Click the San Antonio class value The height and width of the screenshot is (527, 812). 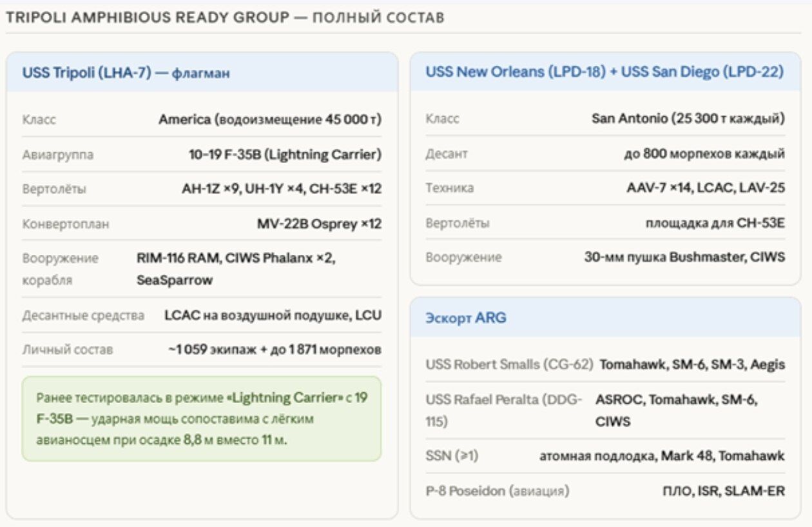click(x=688, y=119)
